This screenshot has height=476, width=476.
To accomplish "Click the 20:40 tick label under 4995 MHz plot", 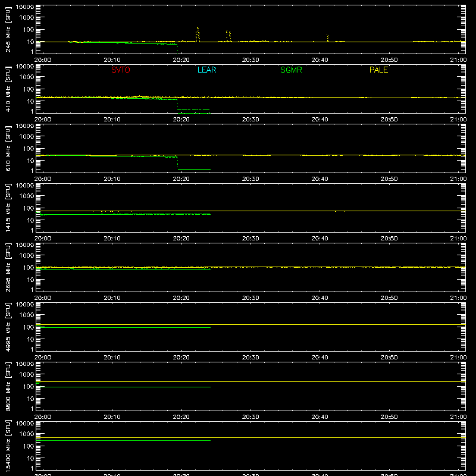I will tap(320, 358).
